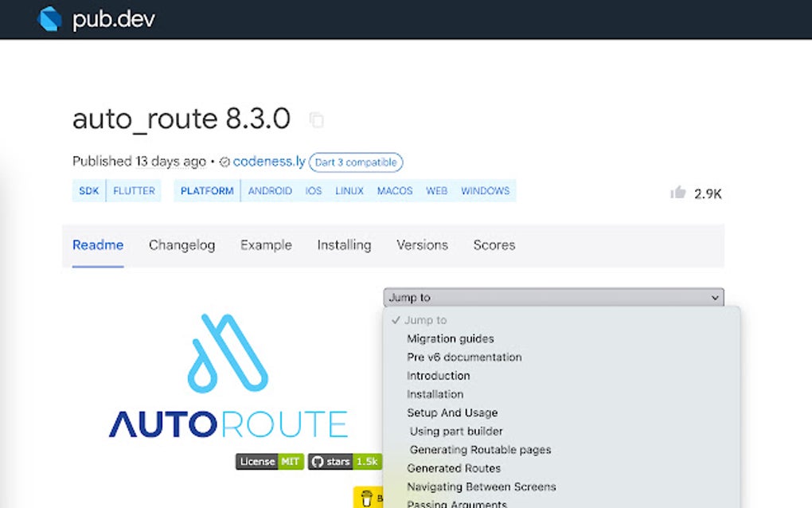Click the Dart 3 compatible badge
This screenshot has height=508, width=812.
pyautogui.click(x=356, y=162)
